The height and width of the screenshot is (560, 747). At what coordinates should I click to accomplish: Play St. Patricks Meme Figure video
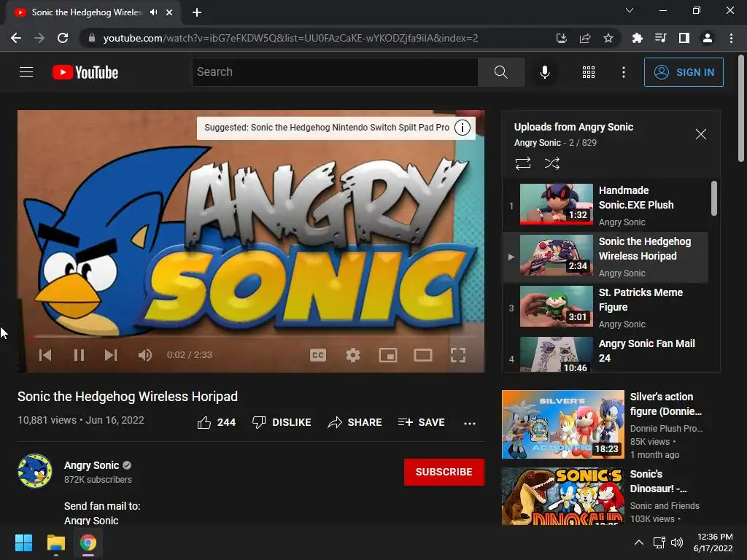[x=605, y=308]
